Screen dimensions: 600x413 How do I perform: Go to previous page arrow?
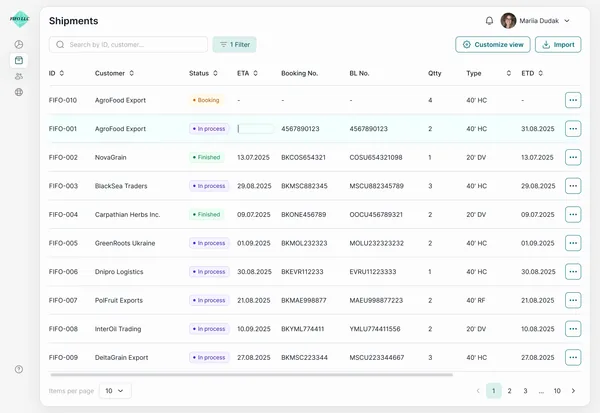click(x=478, y=391)
